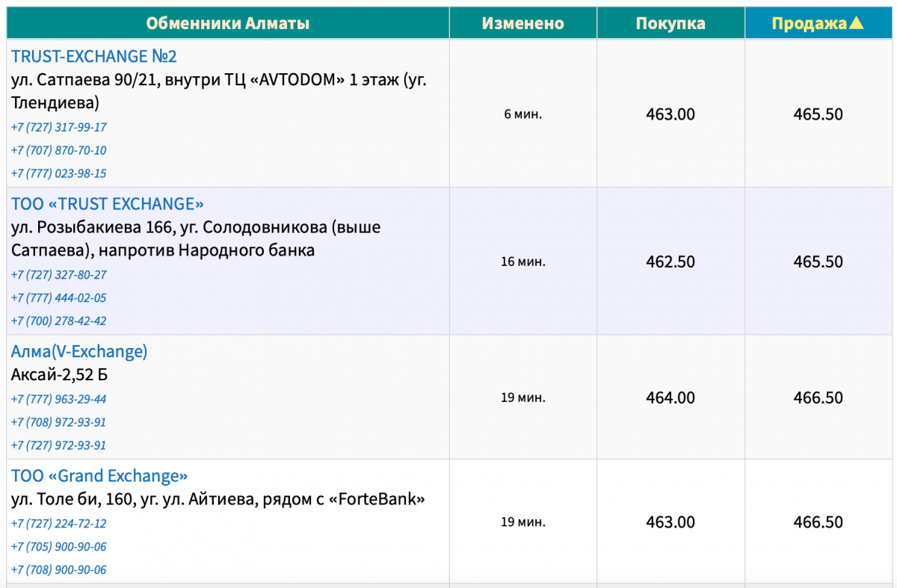Open the ТОО «Grand Exchange» link
The image size is (897, 588).
pyautogui.click(x=99, y=476)
